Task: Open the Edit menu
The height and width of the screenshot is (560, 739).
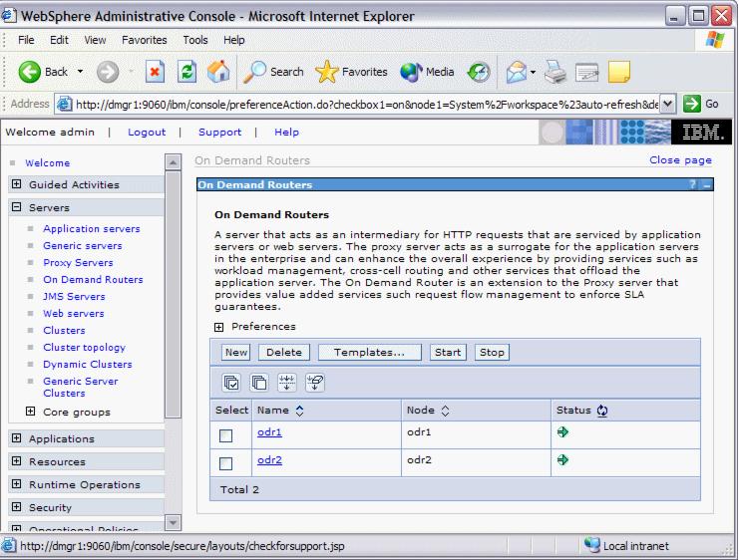Action: tap(59, 40)
